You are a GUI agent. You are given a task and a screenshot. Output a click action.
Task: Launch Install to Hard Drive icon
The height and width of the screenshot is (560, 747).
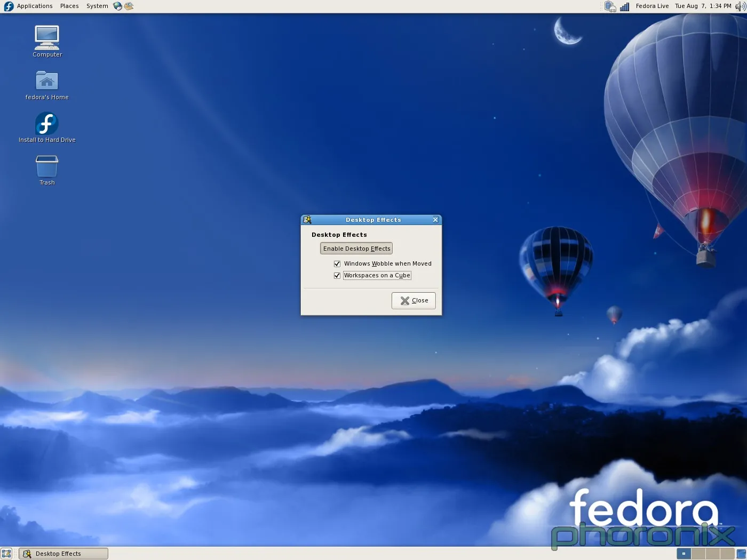click(47, 124)
